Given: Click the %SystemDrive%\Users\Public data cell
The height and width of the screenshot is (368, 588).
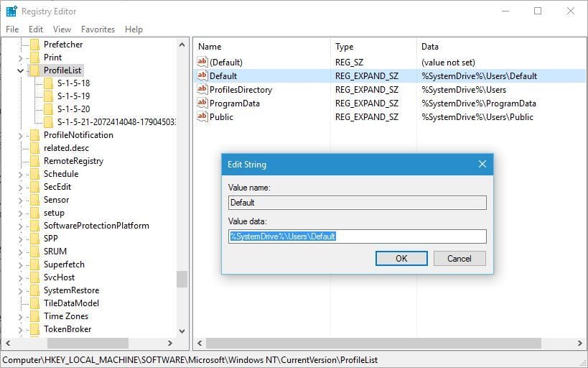Looking at the screenshot, I should (x=477, y=116).
